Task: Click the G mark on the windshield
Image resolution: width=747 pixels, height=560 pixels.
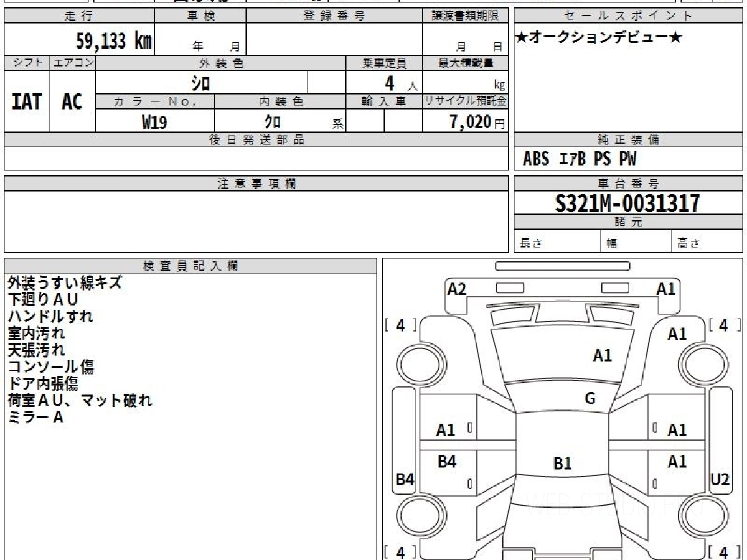Action: (590, 398)
